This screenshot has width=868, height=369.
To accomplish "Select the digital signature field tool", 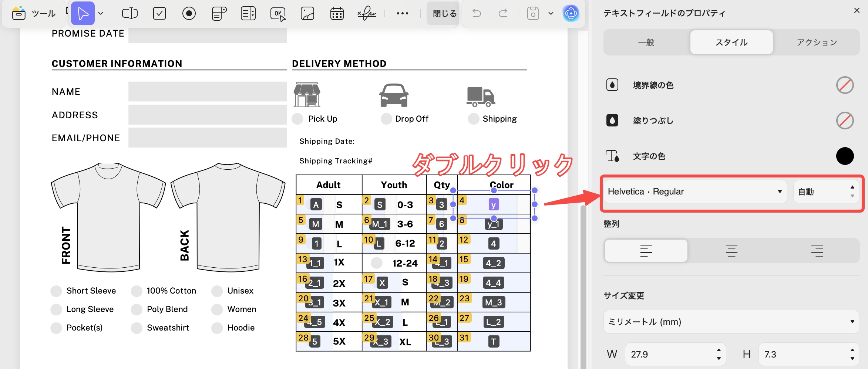I will [x=366, y=14].
